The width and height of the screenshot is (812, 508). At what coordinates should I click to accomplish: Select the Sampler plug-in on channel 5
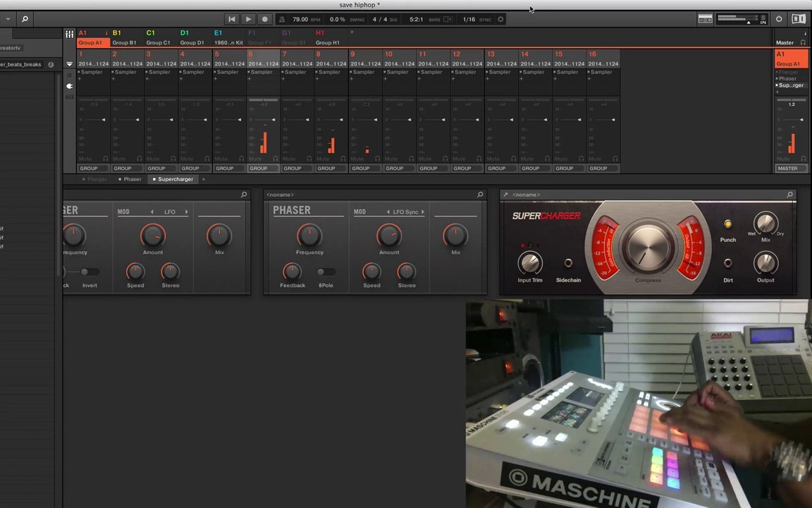pos(229,72)
